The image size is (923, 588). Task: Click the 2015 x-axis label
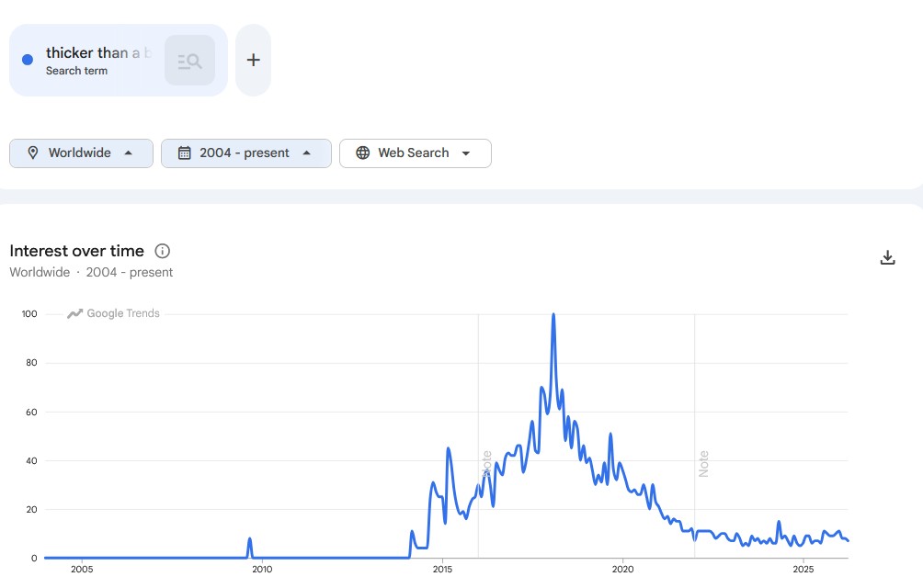point(443,570)
